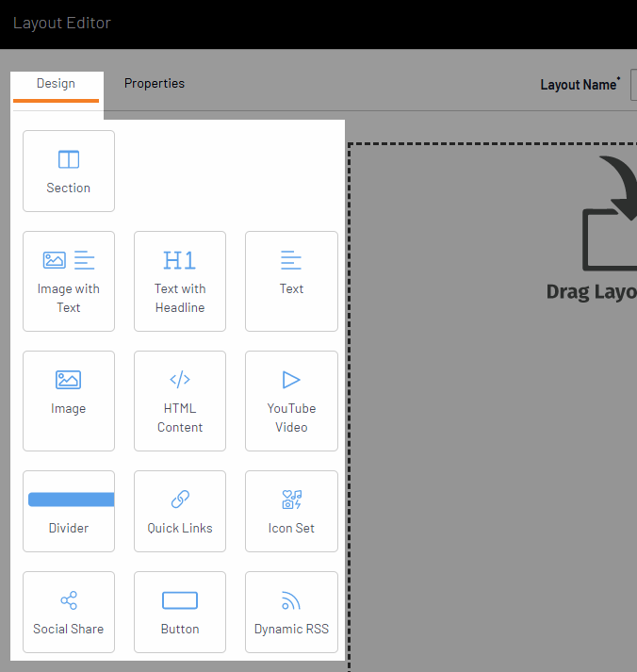Image resolution: width=637 pixels, height=672 pixels.
Task: Choose the Social Share block
Action: (x=69, y=612)
